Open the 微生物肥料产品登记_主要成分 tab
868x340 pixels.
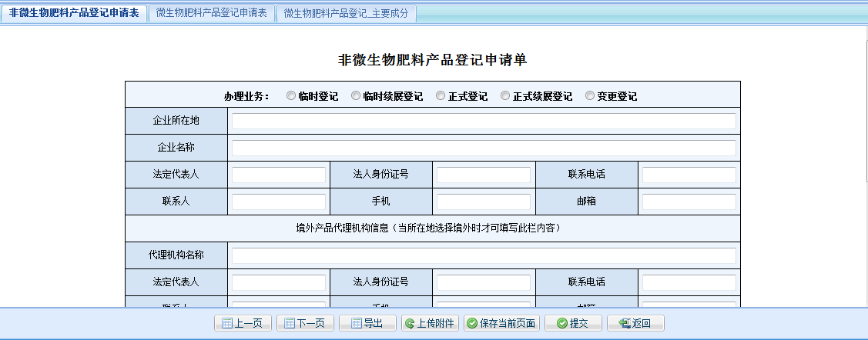347,14
